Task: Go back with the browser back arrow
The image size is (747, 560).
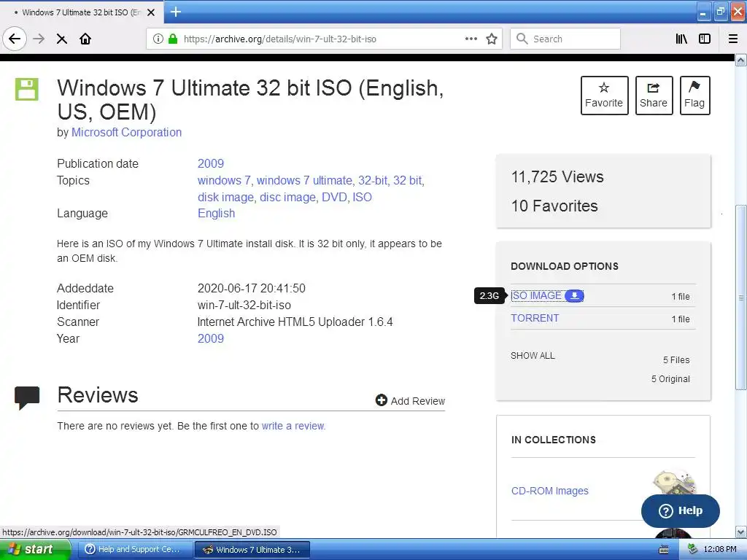Action: click(15, 39)
